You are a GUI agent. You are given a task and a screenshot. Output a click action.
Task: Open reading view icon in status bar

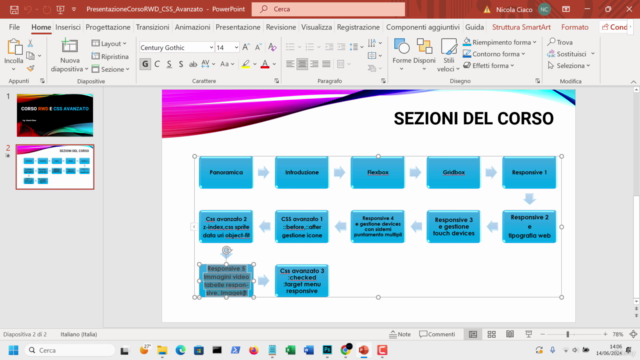tap(510, 334)
